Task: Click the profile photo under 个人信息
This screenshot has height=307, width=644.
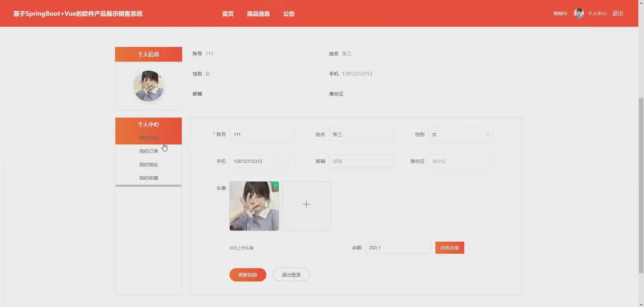Action: click(149, 86)
